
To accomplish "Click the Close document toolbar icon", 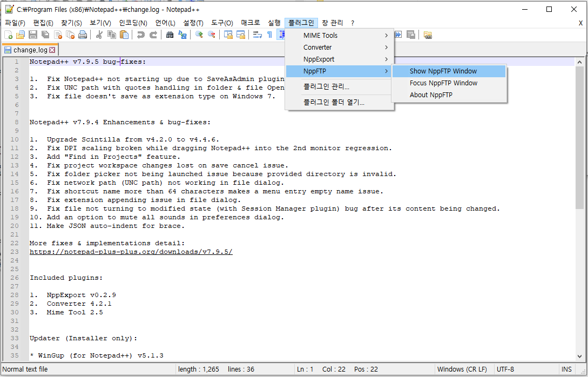I will pyautogui.click(x=58, y=35).
